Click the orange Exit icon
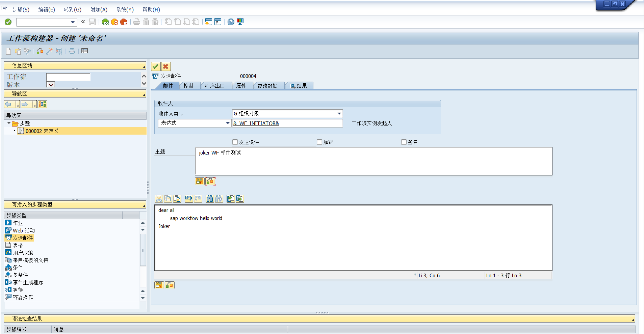The width and height of the screenshot is (644, 334). [114, 22]
